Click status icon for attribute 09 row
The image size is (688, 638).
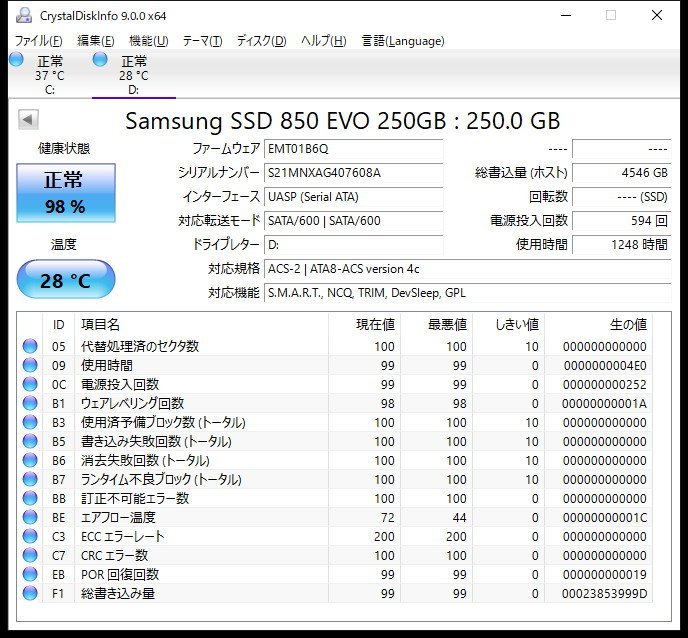tap(30, 365)
